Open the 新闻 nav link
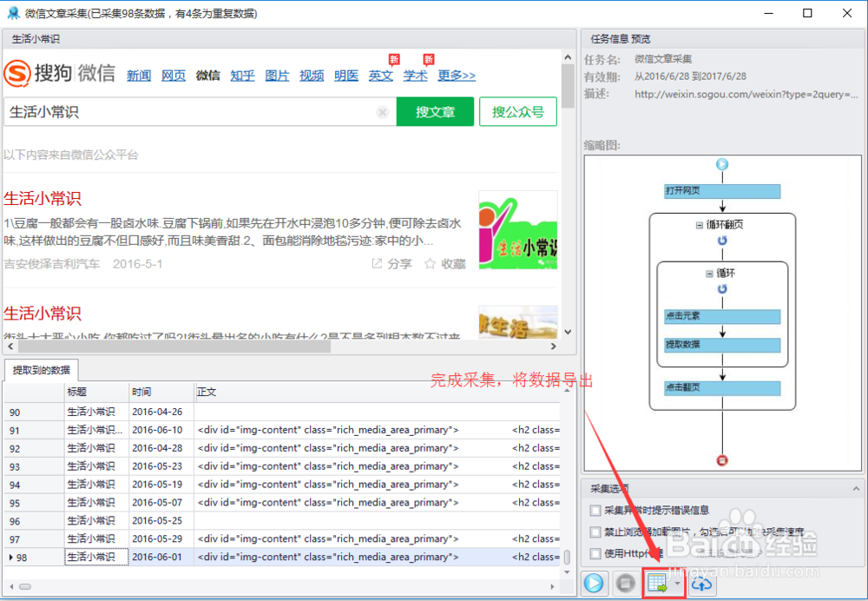Viewport: 868px width, 601px height. pos(138,76)
